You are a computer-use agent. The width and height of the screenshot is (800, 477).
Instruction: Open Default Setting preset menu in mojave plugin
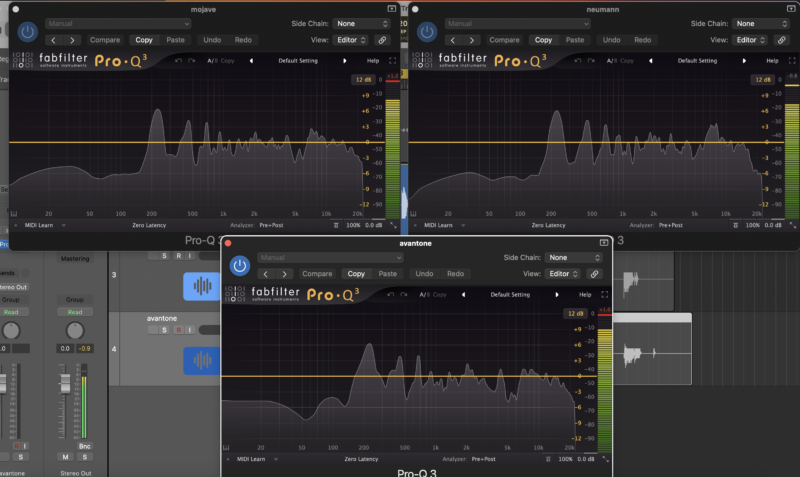[x=297, y=60]
